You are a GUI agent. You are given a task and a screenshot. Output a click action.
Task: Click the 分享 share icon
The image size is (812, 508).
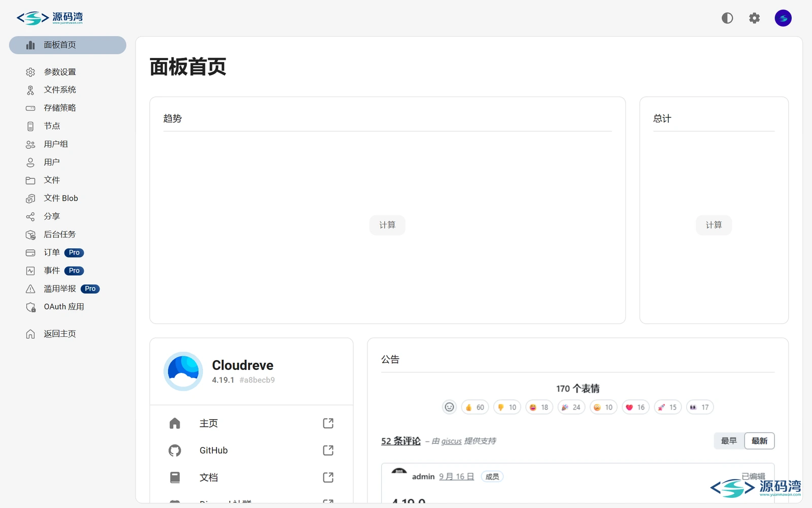(x=30, y=217)
